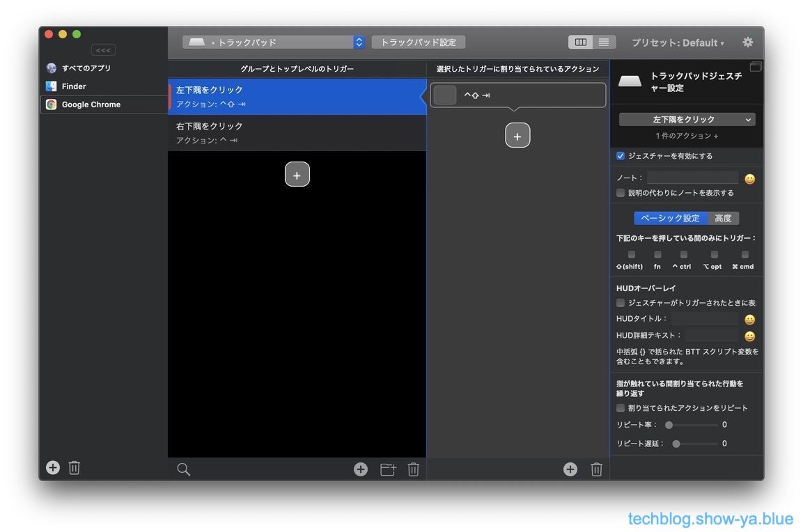Switch to the list view layout icon

coord(604,42)
